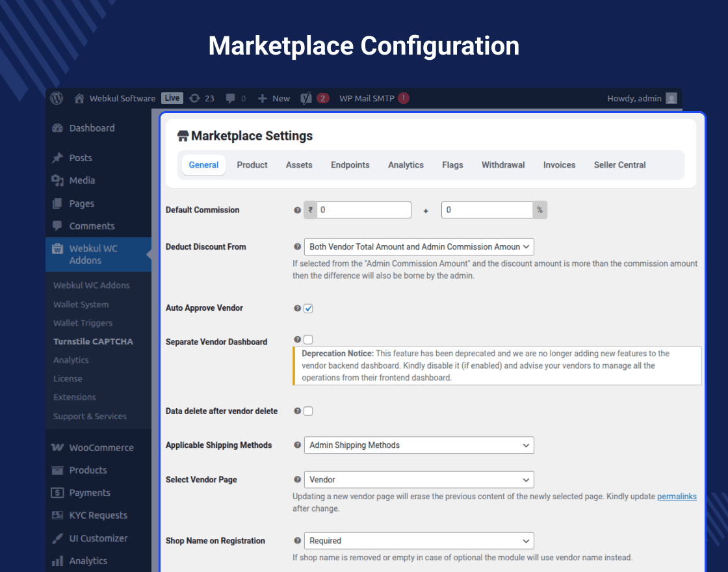Open the Applicable Shipping Methods dropdown
This screenshot has width=728, height=572.
click(x=419, y=445)
